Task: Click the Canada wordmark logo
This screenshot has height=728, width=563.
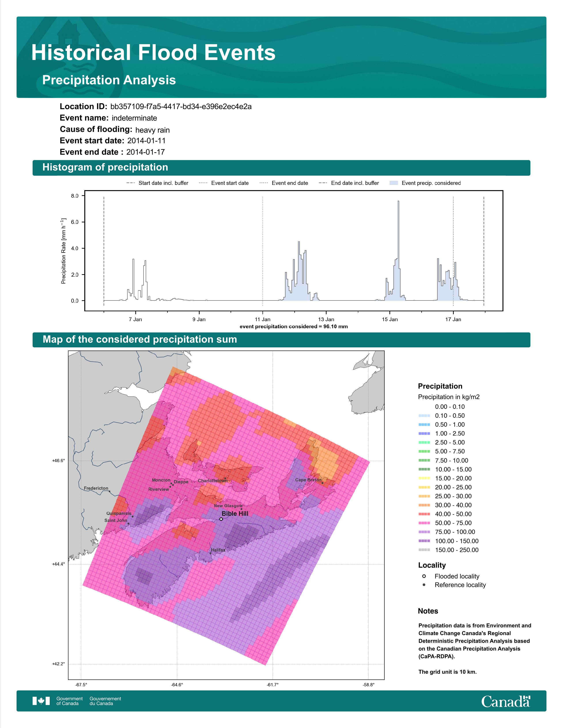Action: (506, 701)
